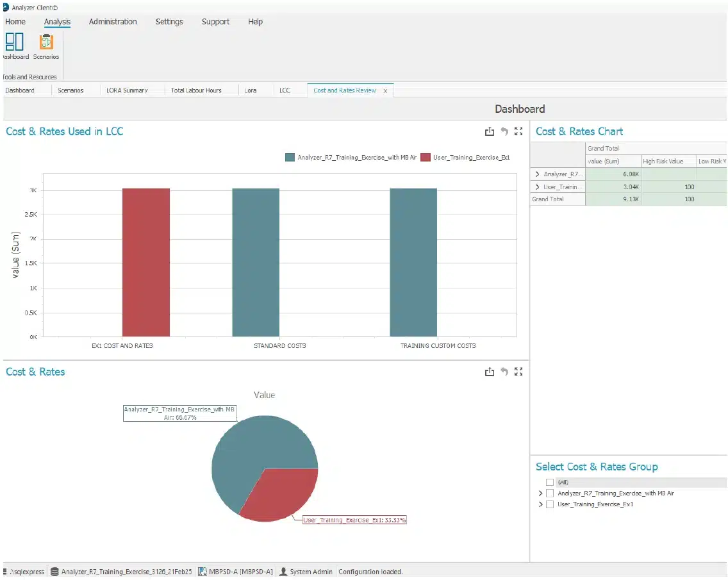Click the database icon in status bar
This screenshot has width=728, height=580.
tap(54, 572)
